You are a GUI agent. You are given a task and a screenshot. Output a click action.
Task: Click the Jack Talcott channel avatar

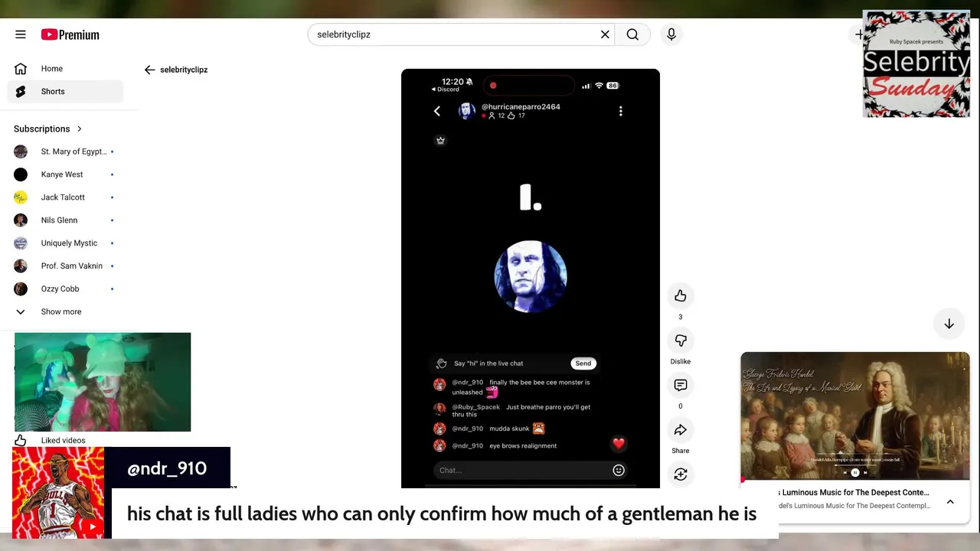[21, 197]
